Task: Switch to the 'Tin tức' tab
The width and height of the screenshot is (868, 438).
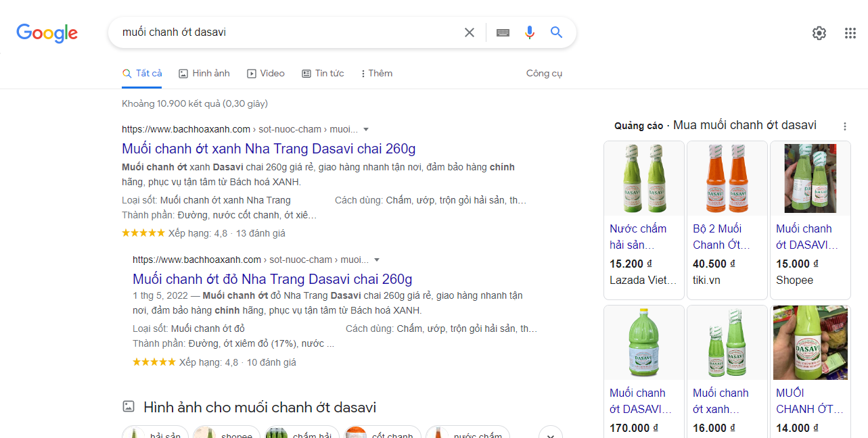Action: (323, 73)
